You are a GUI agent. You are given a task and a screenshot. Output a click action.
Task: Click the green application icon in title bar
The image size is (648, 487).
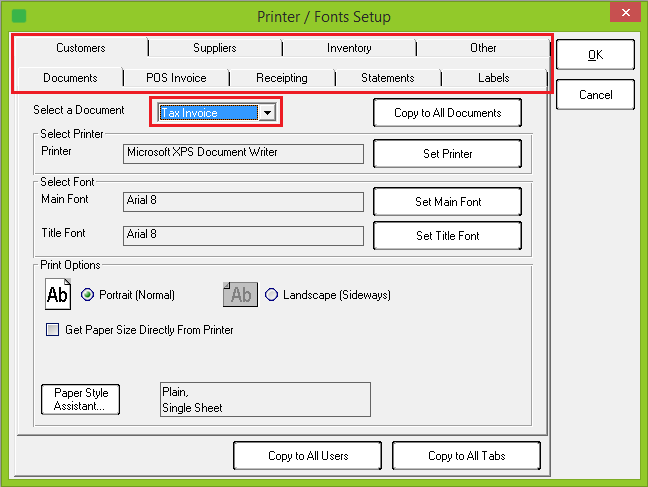(19, 16)
